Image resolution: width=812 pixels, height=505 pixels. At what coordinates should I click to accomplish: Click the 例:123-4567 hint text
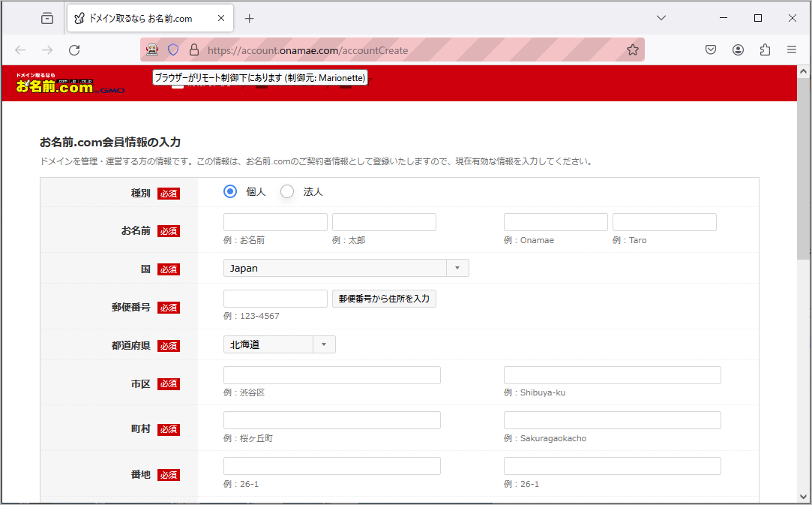click(x=251, y=316)
